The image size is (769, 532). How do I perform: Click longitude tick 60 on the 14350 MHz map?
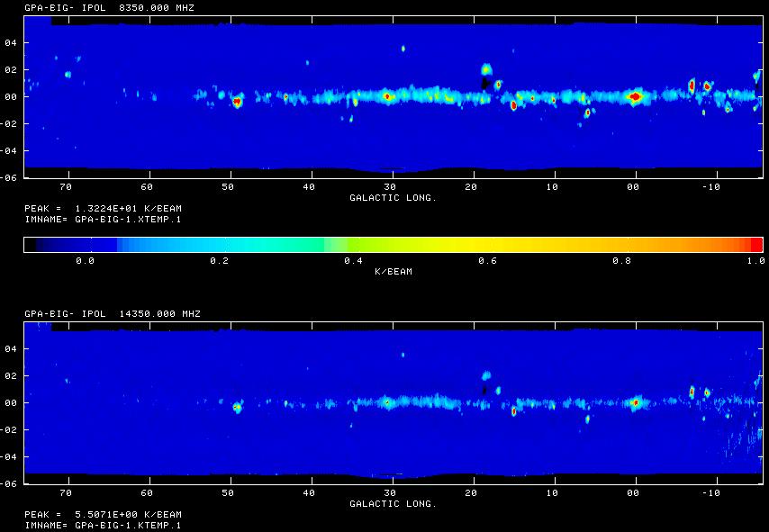point(147,492)
